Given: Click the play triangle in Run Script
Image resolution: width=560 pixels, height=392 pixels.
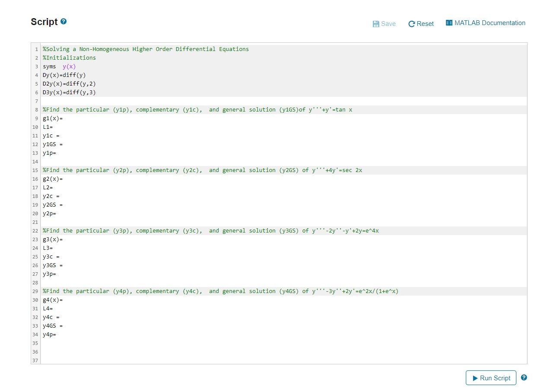Looking at the screenshot, I should 475,378.
